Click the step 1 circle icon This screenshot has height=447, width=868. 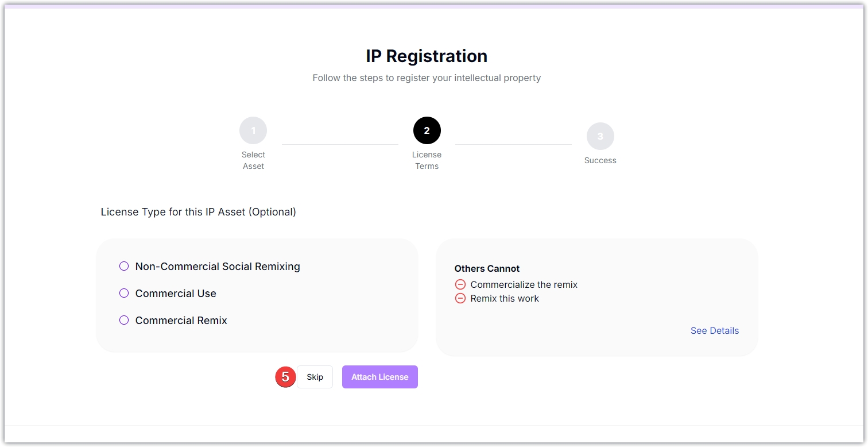pos(253,130)
